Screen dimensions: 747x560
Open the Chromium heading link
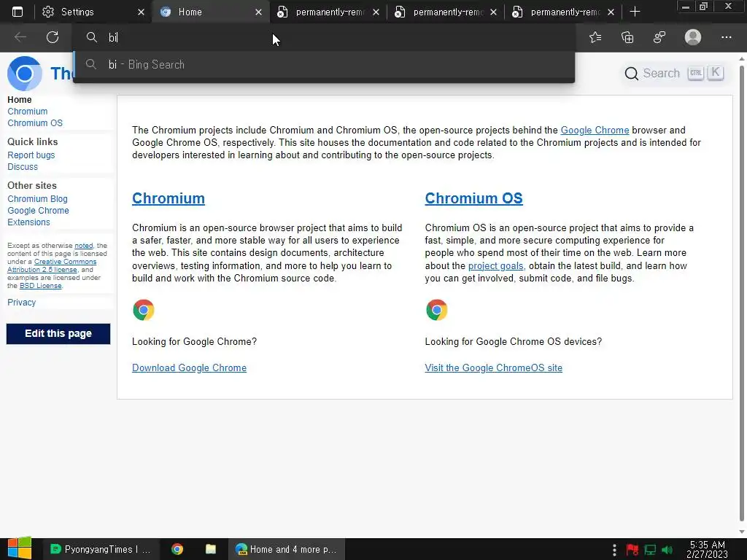169,198
